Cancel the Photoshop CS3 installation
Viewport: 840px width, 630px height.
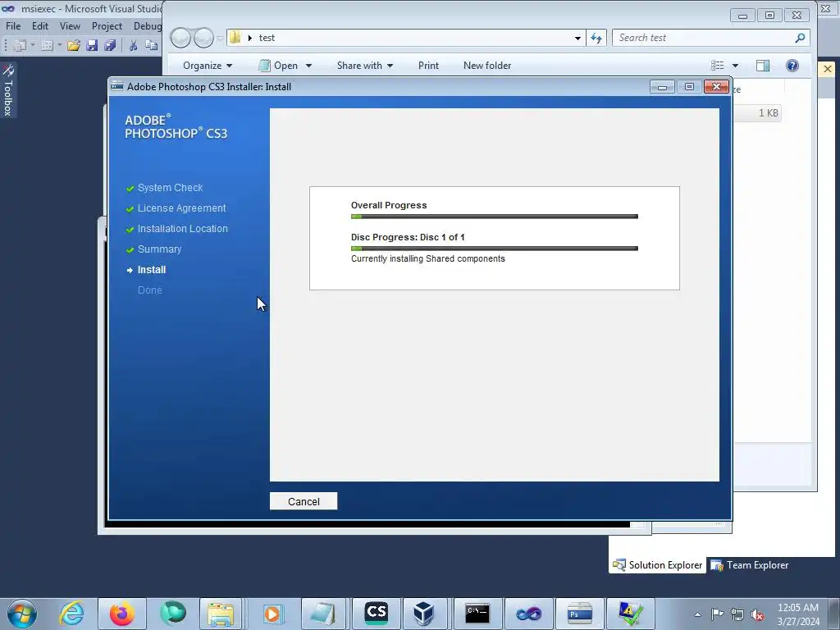point(304,501)
